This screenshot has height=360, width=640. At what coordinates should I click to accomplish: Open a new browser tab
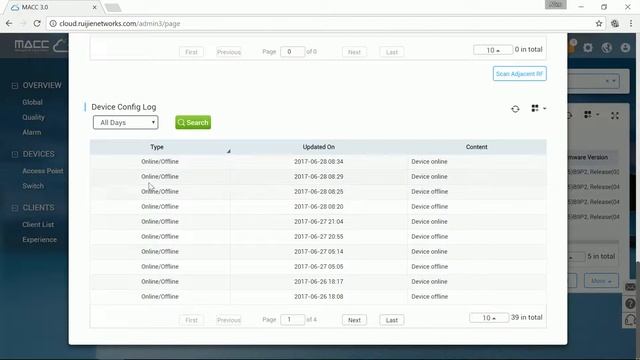(x=113, y=8)
